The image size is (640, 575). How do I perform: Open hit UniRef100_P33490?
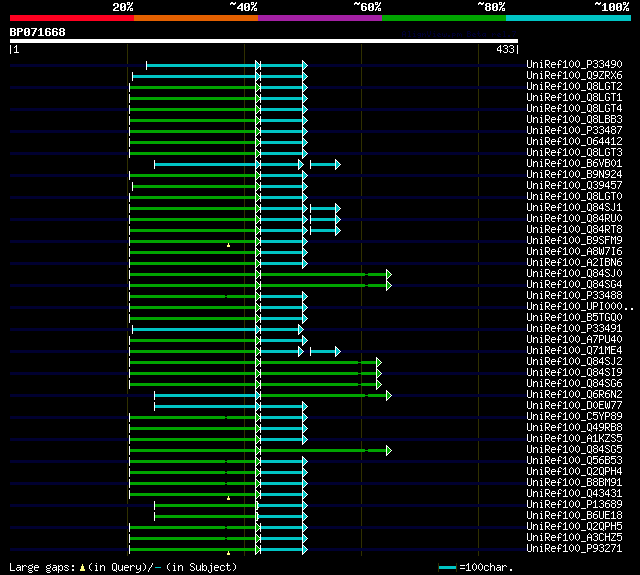(574, 64)
